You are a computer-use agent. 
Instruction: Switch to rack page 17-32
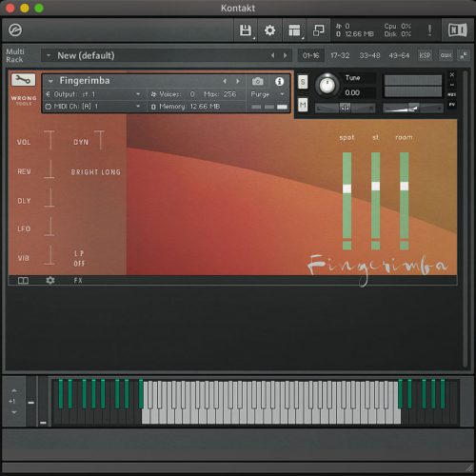tap(340, 55)
